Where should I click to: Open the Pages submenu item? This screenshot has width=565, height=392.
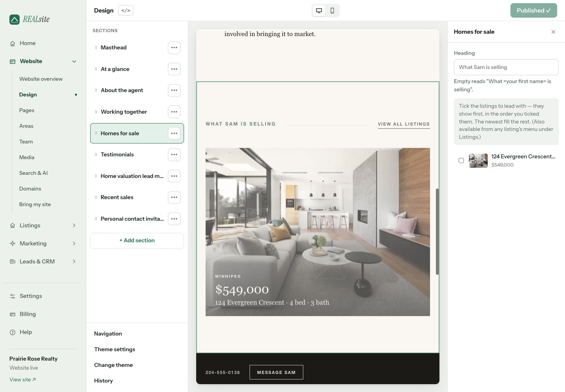click(x=27, y=110)
